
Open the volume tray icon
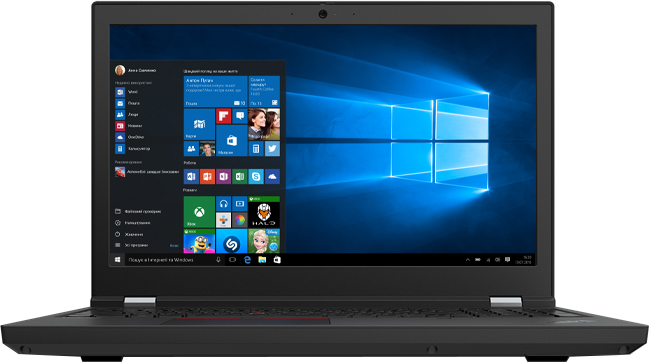click(497, 260)
